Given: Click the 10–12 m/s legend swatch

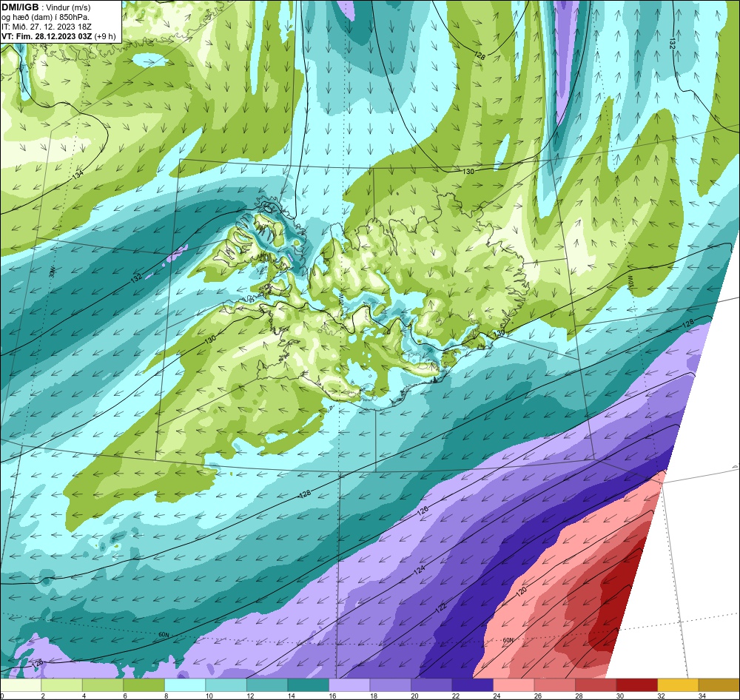Looking at the screenshot, I should pos(226,684).
